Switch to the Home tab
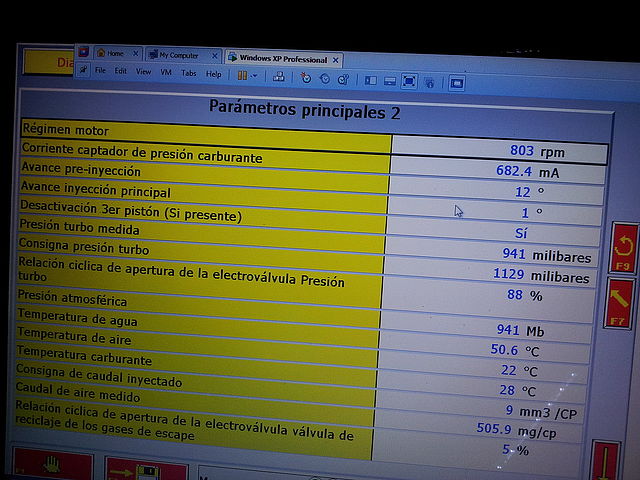 tap(115, 54)
